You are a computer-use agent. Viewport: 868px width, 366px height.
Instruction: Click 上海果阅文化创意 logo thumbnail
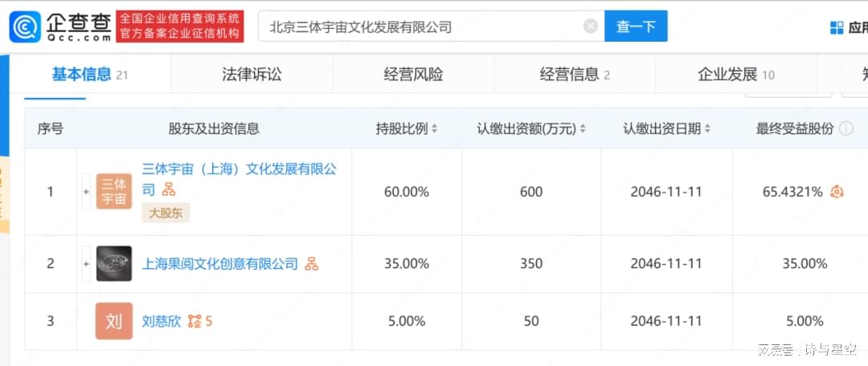114,264
